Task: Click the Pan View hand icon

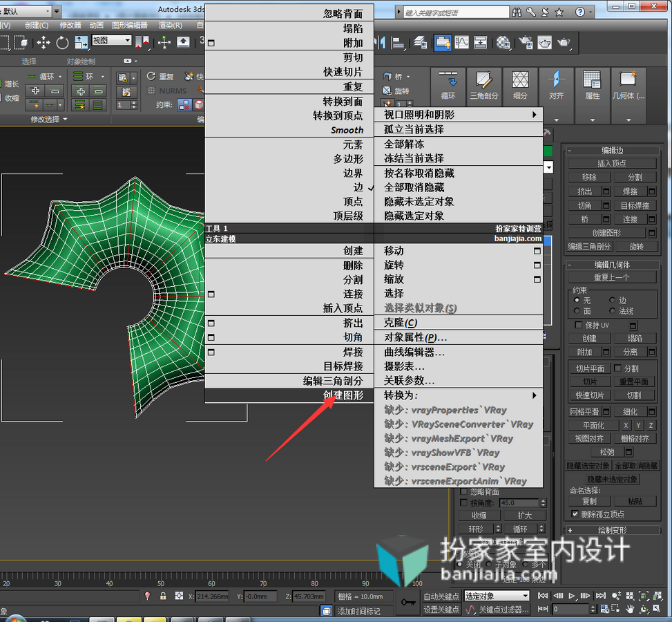Action: coord(630,609)
